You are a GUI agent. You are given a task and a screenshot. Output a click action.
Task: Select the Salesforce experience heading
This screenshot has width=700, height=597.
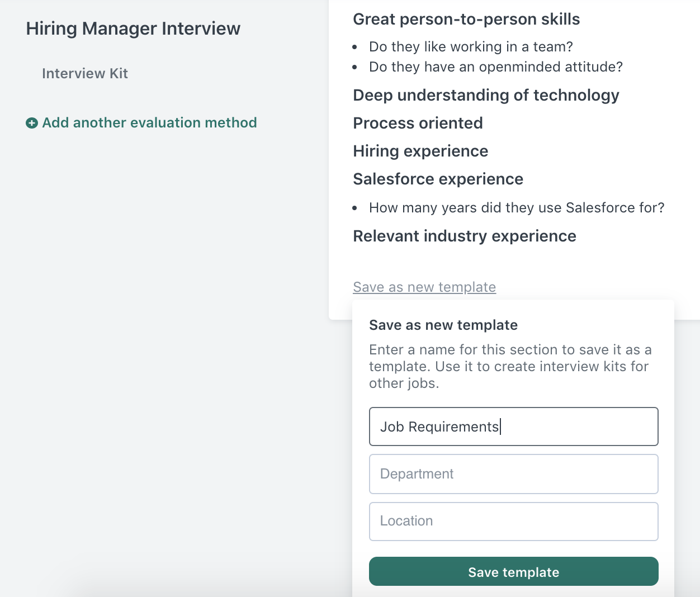438,179
